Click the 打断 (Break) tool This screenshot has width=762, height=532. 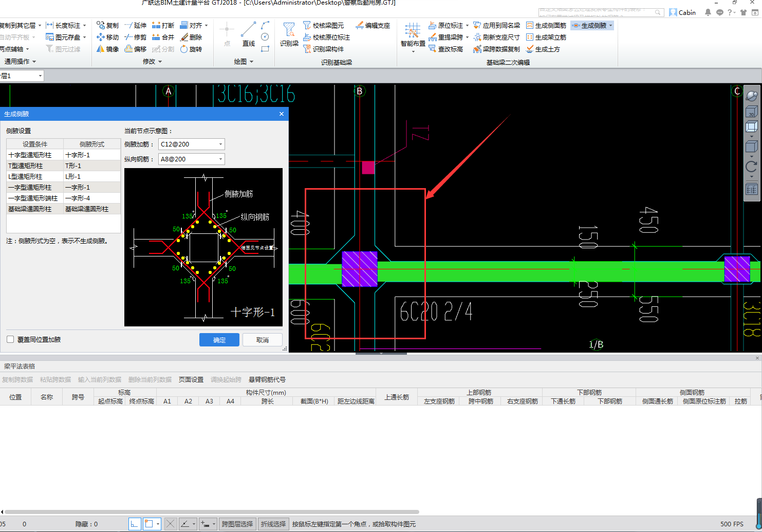point(163,25)
